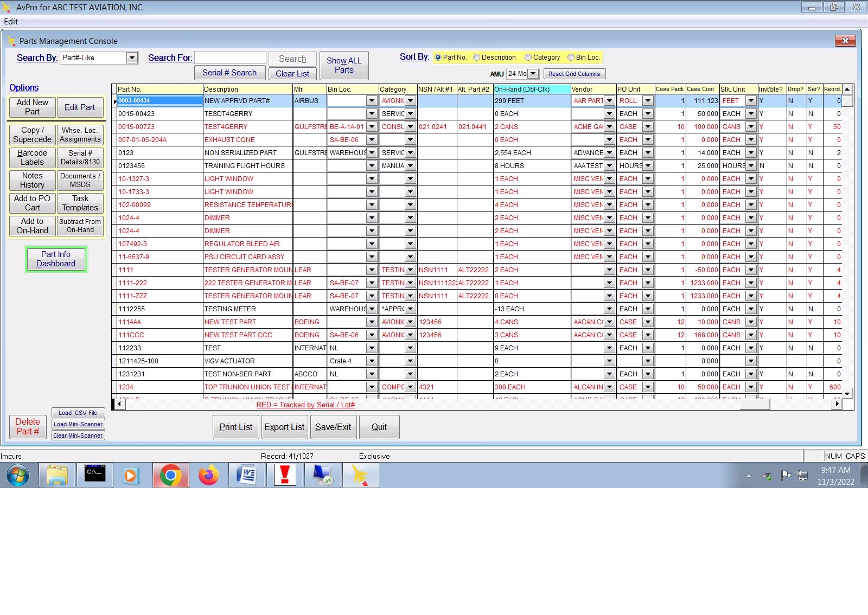Click Reset Grid Columns button
This screenshot has width=868, height=615.
coord(574,74)
